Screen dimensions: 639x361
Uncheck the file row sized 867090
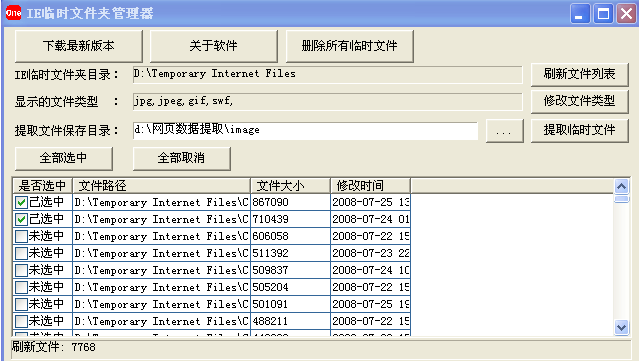tap(21, 202)
